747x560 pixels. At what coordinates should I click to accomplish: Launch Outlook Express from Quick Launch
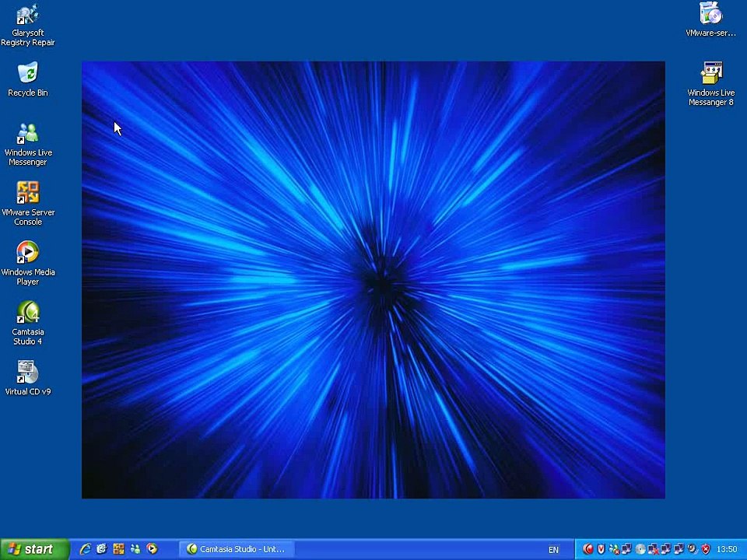point(101,549)
